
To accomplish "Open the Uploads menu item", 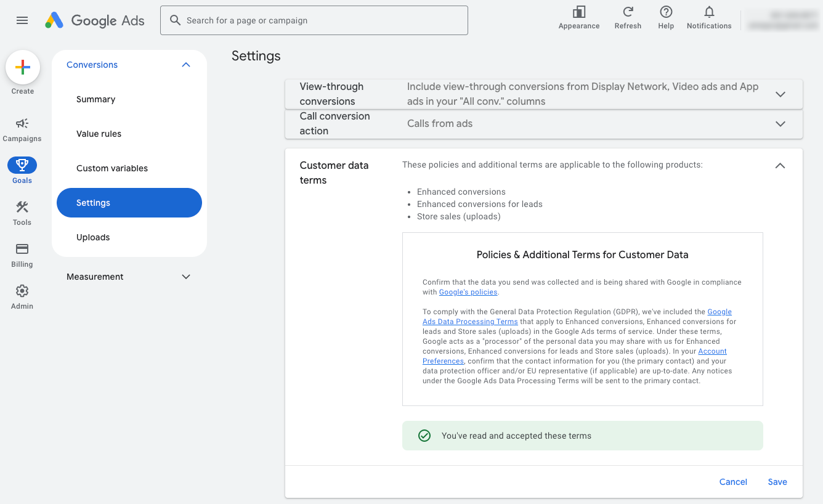I will (93, 237).
